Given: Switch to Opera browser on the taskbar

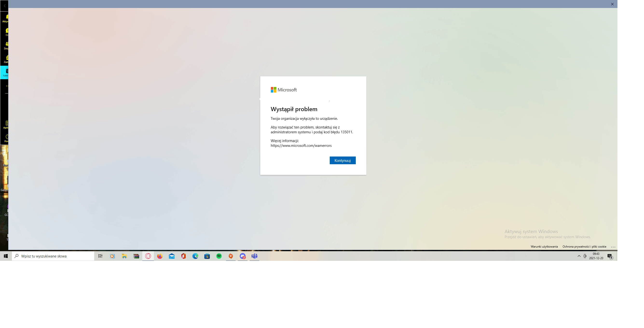Looking at the screenshot, I should pos(148,256).
